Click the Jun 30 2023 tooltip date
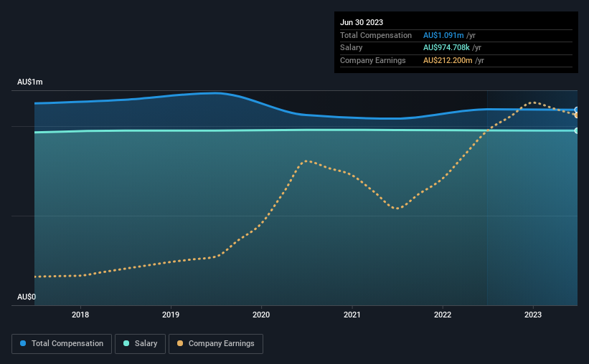Screen dimensions: 589x364 362,22
